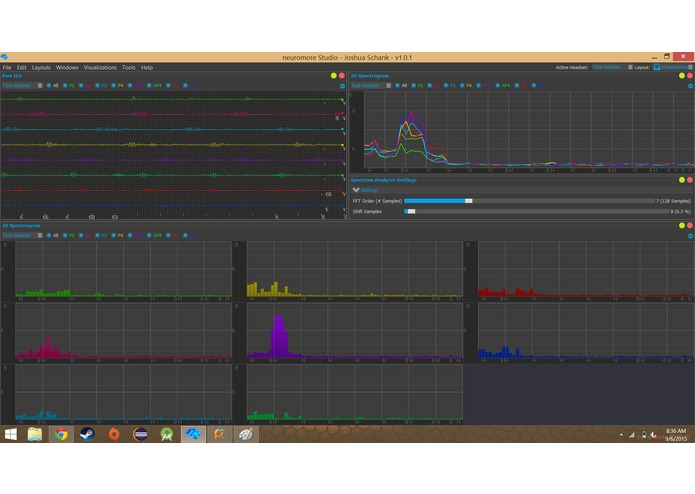Image resolution: width=695 pixels, height=494 pixels.
Task: Show hidden tray icons arrow
Action: click(621, 435)
